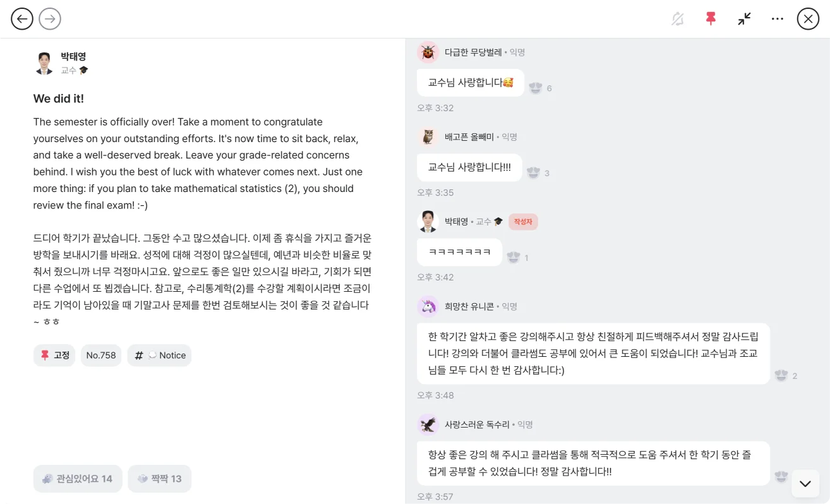The width and height of the screenshot is (830, 504).
Task: Click 희망찬 유니콘's unicorn avatar
Action: (x=428, y=306)
